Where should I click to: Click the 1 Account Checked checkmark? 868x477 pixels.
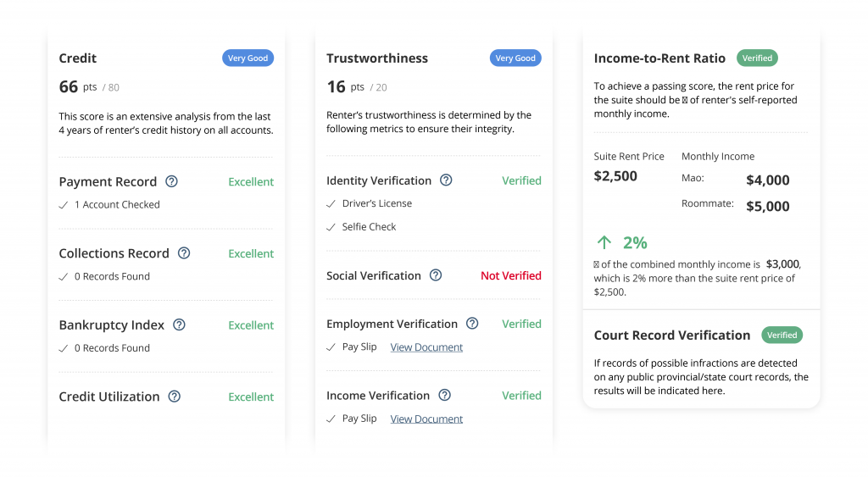64,205
